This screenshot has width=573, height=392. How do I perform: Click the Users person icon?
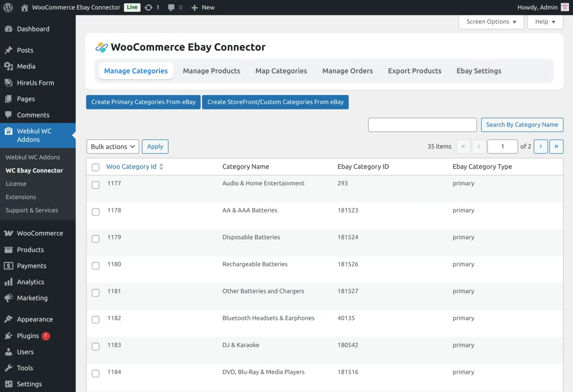click(x=9, y=352)
